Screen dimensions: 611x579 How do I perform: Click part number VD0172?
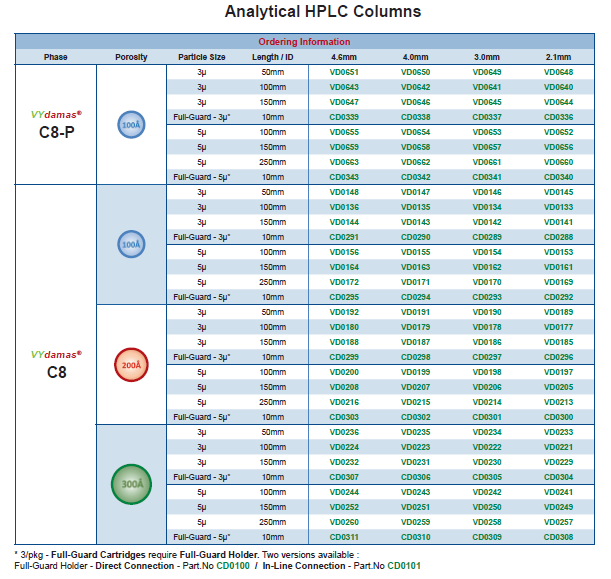point(344,282)
